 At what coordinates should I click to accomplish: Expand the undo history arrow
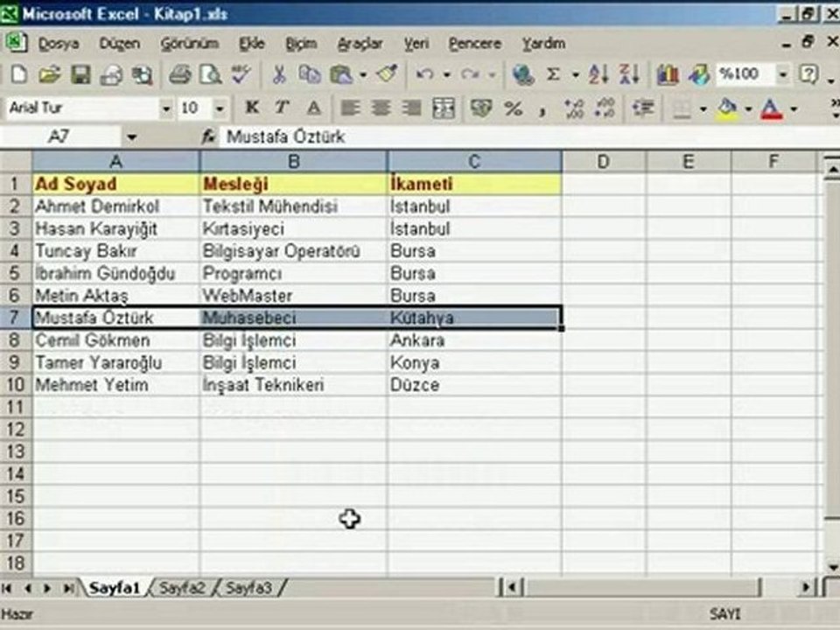point(446,75)
